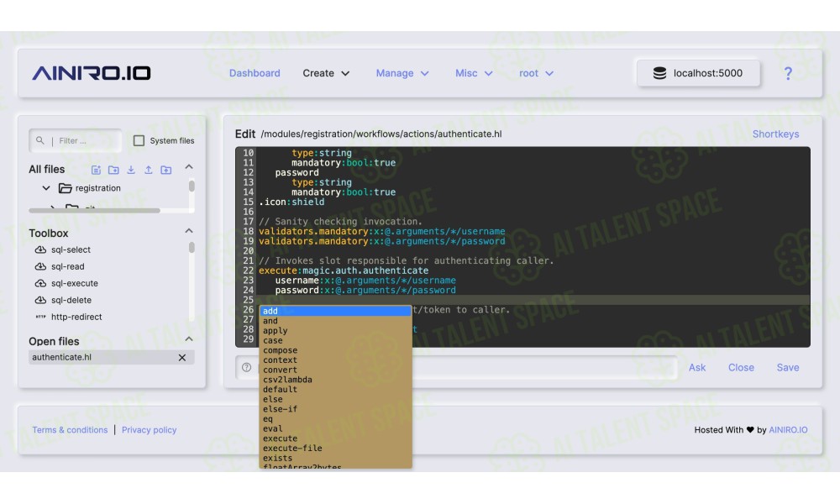The height and width of the screenshot is (504, 840).
Task: Open the Manage dropdown menu
Action: (x=402, y=73)
